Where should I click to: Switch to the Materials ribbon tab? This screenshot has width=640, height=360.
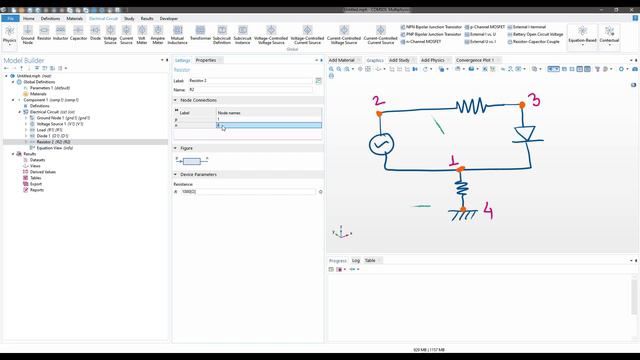pyautogui.click(x=74, y=18)
